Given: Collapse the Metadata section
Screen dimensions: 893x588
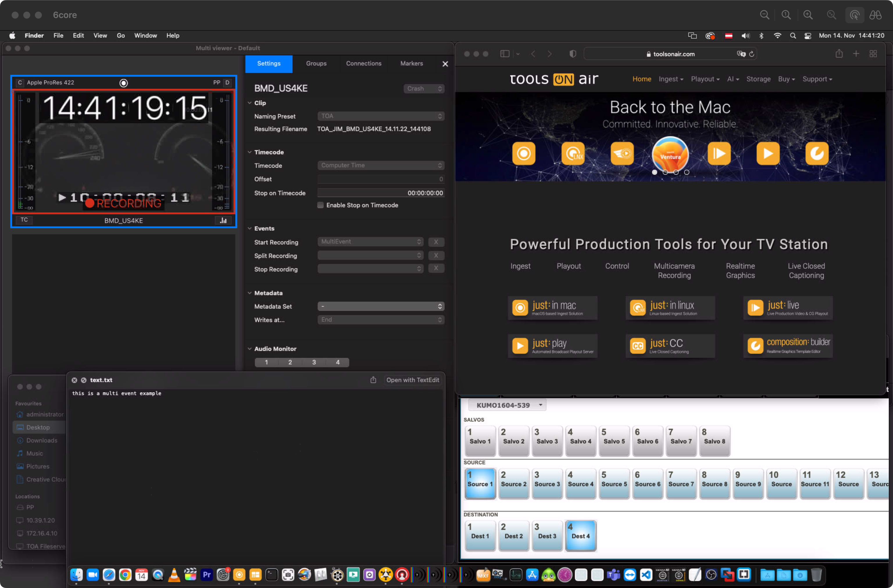Looking at the screenshot, I should tap(249, 293).
